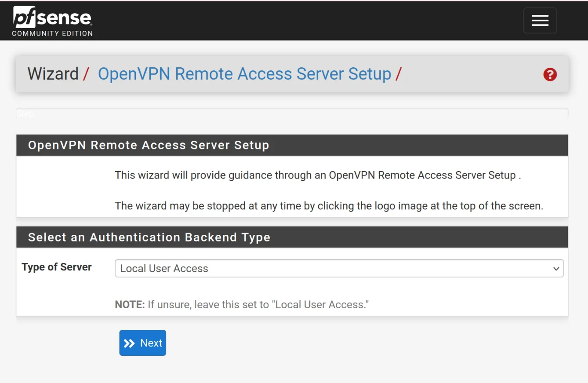Click the double-chevron icon on the Next button
Viewport: 588px width, 383px height.
tap(130, 343)
